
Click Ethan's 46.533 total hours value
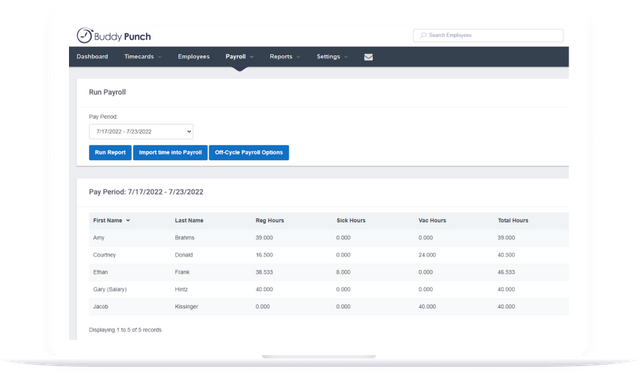click(x=506, y=272)
